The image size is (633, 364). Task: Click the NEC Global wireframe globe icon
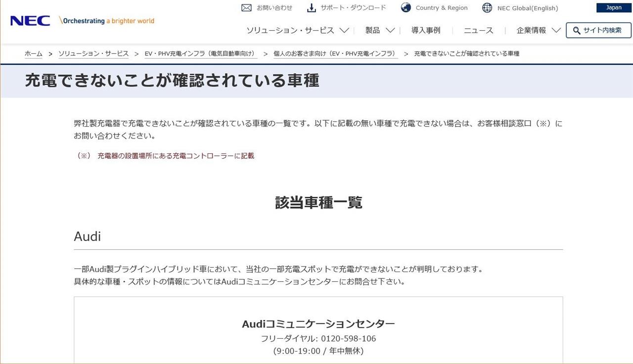(x=487, y=7)
